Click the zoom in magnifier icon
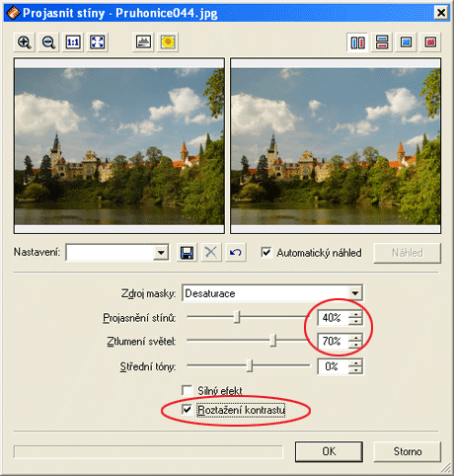This screenshot has width=454, height=476. 25,42
